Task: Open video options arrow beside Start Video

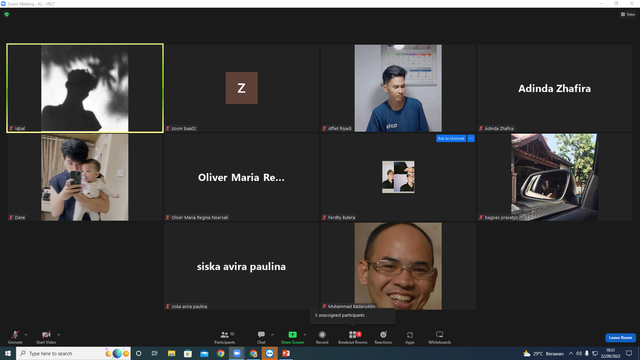Action: [59, 335]
